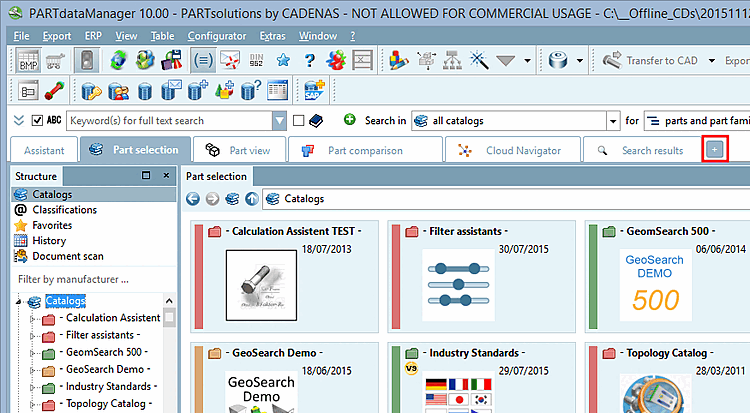Image resolution: width=750 pixels, height=413 pixels.
Task: Click the colored blocks with pencil icon
Action: click(398, 60)
